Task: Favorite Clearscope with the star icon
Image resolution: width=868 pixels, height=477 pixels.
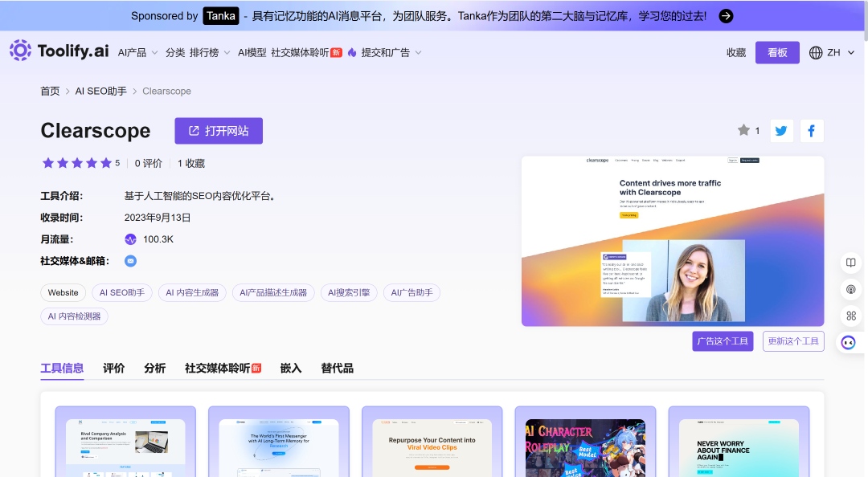Action: [743, 130]
